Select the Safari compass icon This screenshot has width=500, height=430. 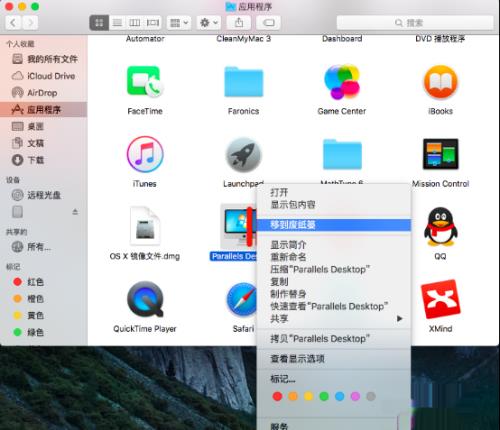(242, 299)
